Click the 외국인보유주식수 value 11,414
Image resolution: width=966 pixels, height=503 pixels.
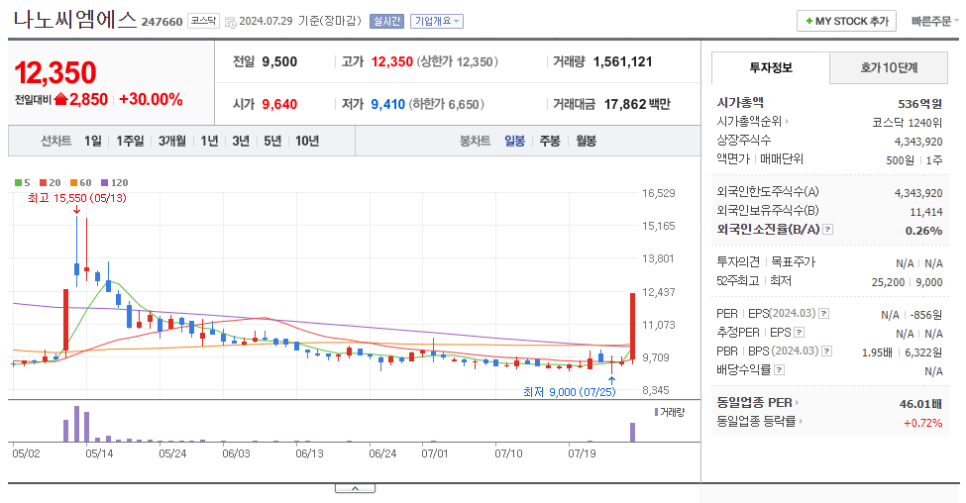(x=926, y=212)
